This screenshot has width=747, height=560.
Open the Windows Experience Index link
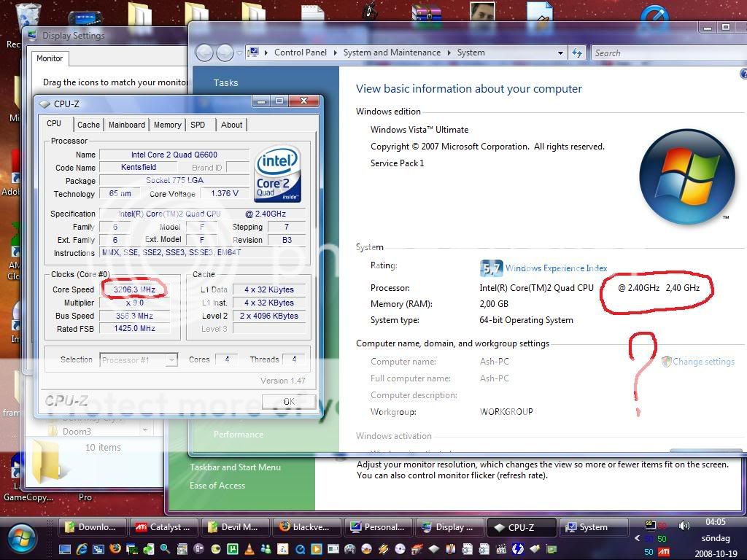pos(556,268)
